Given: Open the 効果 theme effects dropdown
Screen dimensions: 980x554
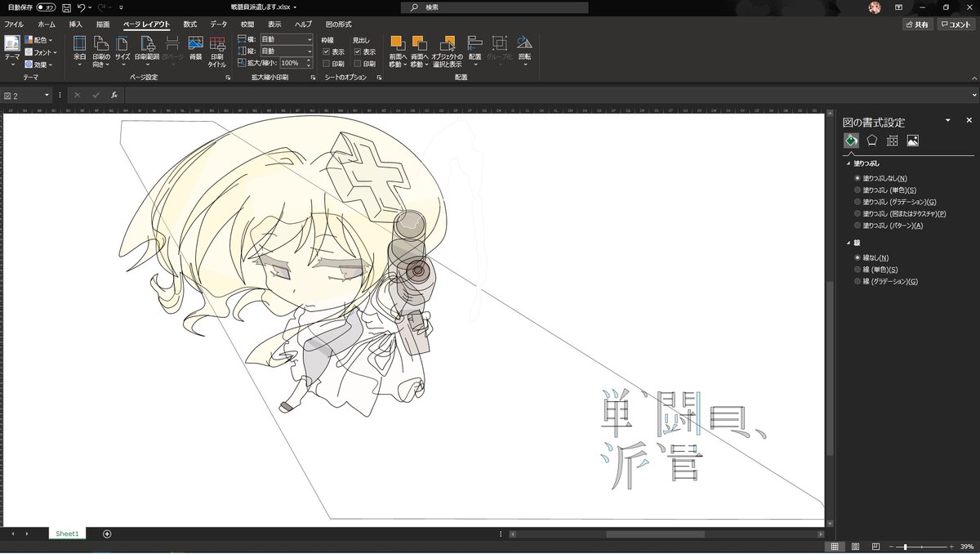Looking at the screenshot, I should (x=38, y=65).
